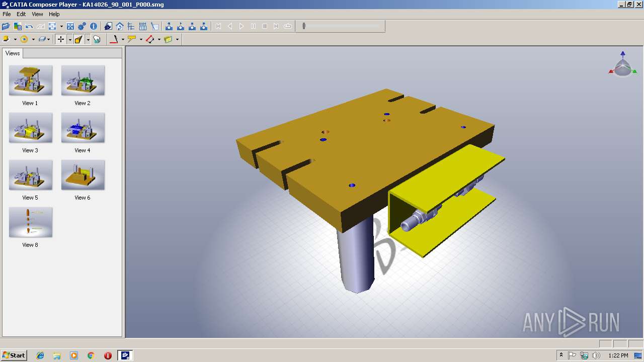Open dropdown next to the zoom fit icon
Viewport: 644px width, 362px height.
61,26
